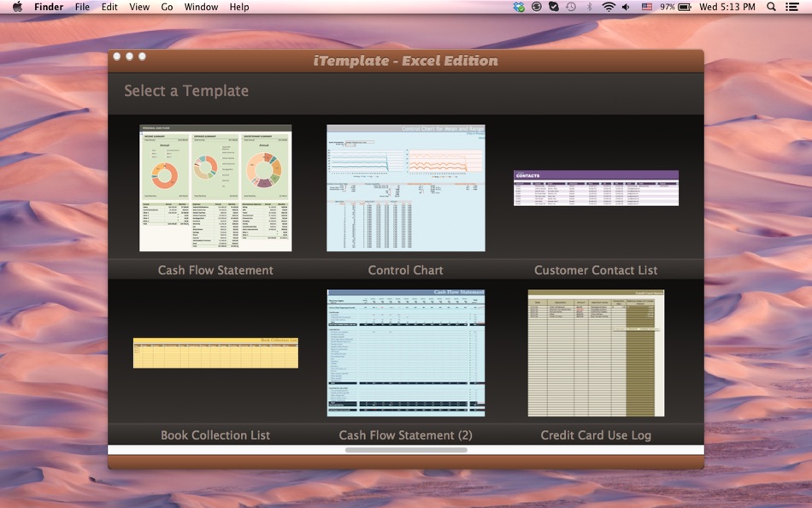Click the Cash Flow Statement label

(215, 270)
